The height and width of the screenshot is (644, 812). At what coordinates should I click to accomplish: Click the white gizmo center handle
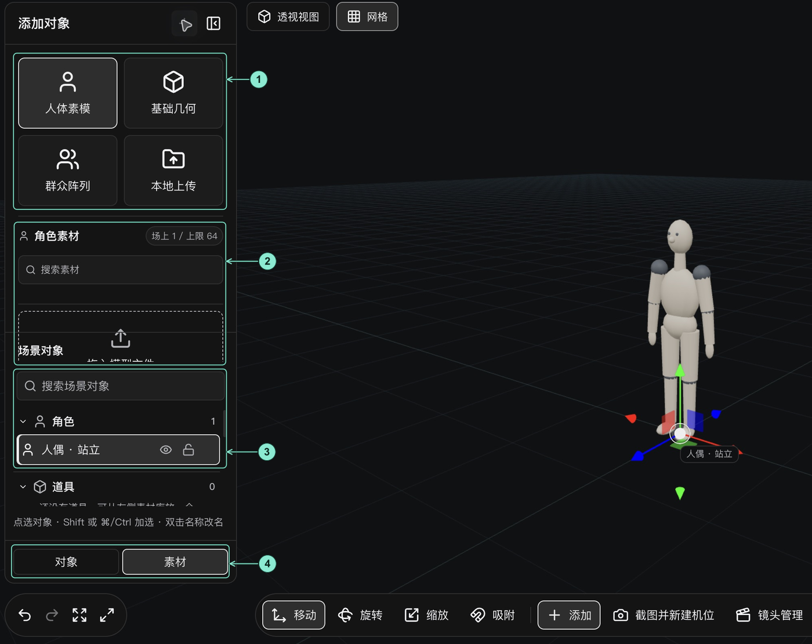click(680, 433)
